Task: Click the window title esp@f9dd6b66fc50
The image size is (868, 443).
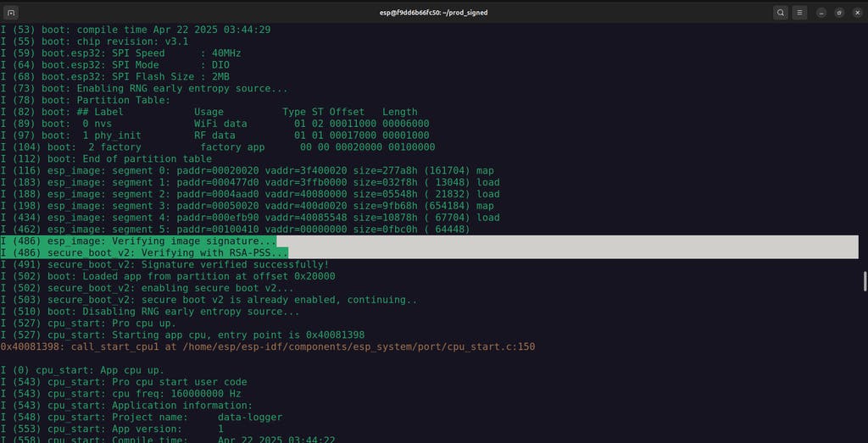Action: (433, 12)
